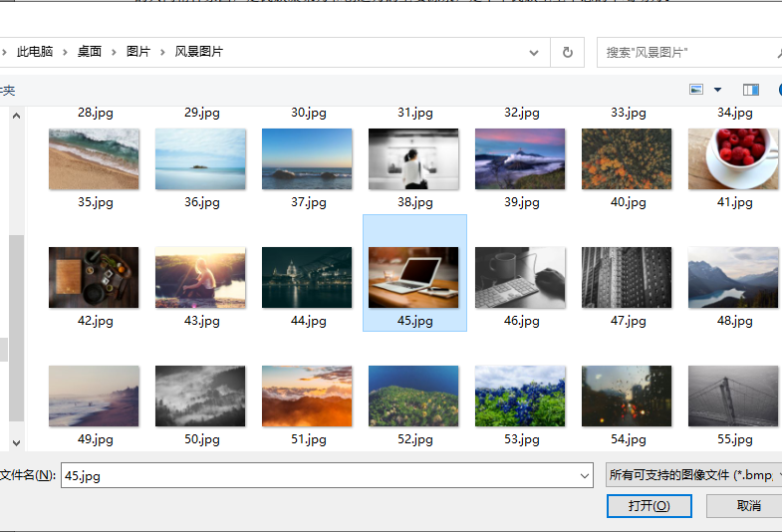The image size is (782, 532).
Task: Click the search 风暴图片 box
Action: 688,53
